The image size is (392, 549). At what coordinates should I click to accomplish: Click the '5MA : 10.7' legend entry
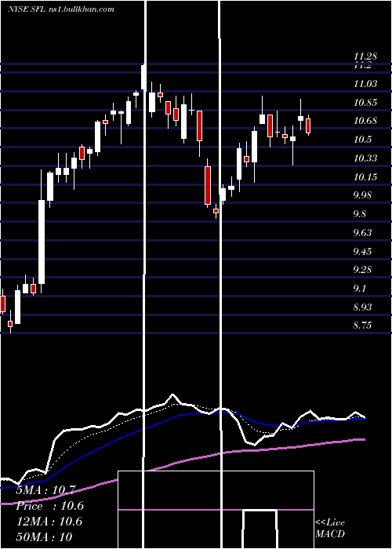click(x=45, y=490)
